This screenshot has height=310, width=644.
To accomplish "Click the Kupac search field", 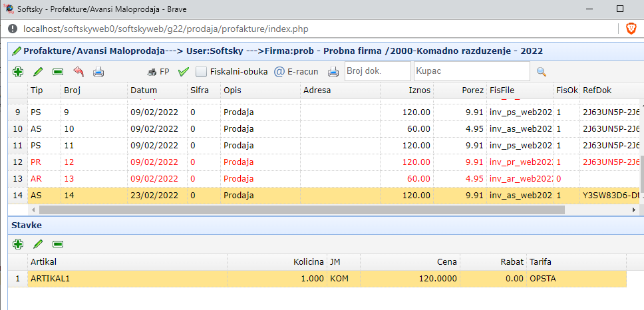I will [471, 71].
